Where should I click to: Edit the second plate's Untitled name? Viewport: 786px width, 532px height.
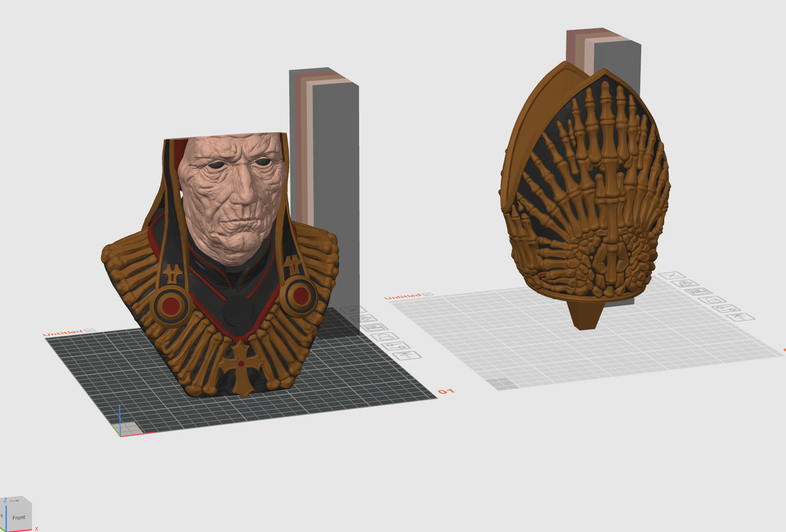tap(403, 296)
